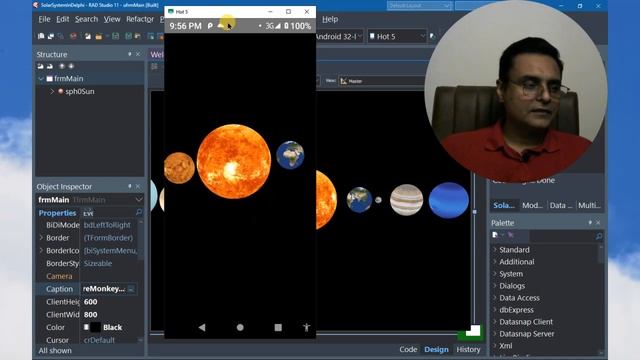640x360 pixels.
Task: Click the icon right of Hot 5 device dropdown
Action: (x=433, y=36)
